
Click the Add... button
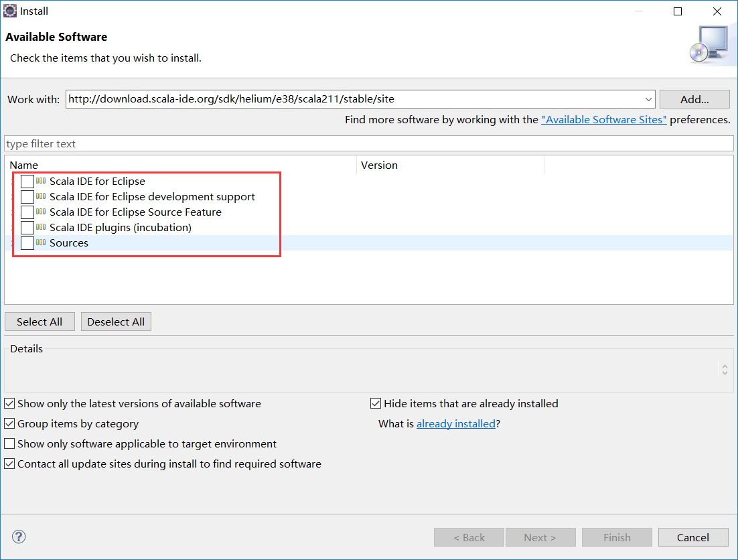click(694, 99)
